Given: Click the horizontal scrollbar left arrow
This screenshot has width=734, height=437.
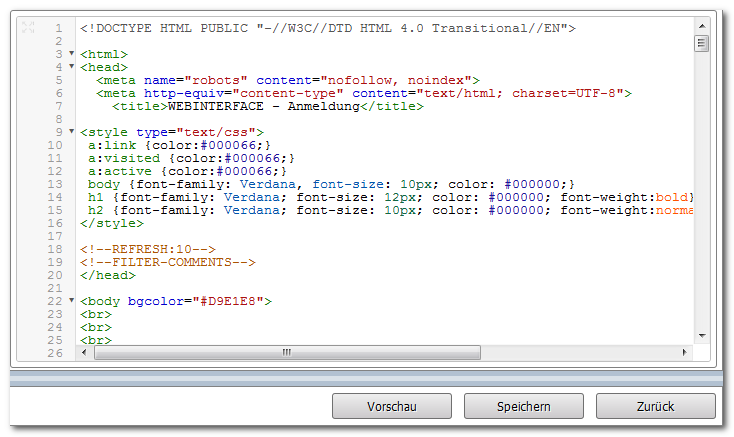Looking at the screenshot, I should (x=84, y=352).
